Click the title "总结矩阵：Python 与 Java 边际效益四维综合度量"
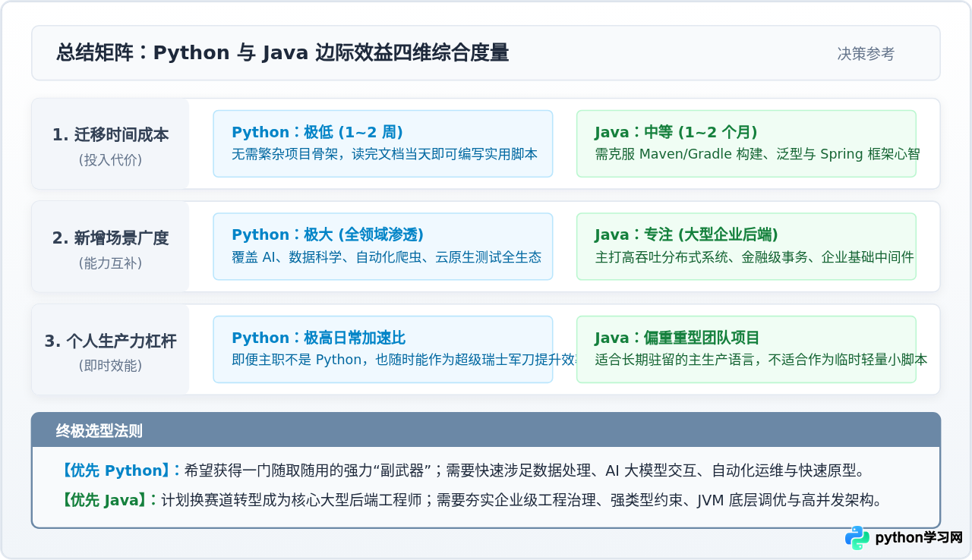Image resolution: width=972 pixels, height=560 pixels. tap(282, 53)
